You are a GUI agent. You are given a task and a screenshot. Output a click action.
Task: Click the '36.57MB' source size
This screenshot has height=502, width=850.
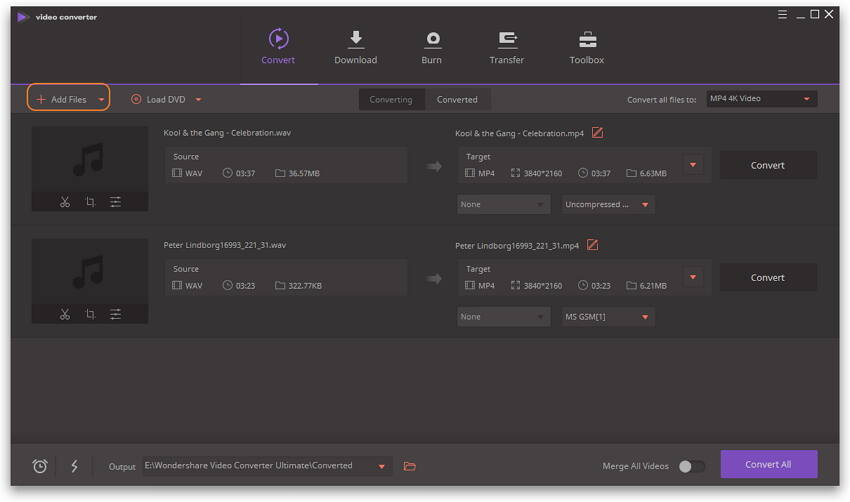click(x=304, y=173)
